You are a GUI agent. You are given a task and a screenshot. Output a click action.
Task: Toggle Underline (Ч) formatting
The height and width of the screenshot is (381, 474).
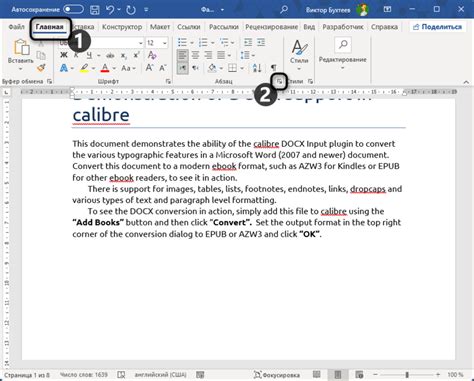click(89, 55)
